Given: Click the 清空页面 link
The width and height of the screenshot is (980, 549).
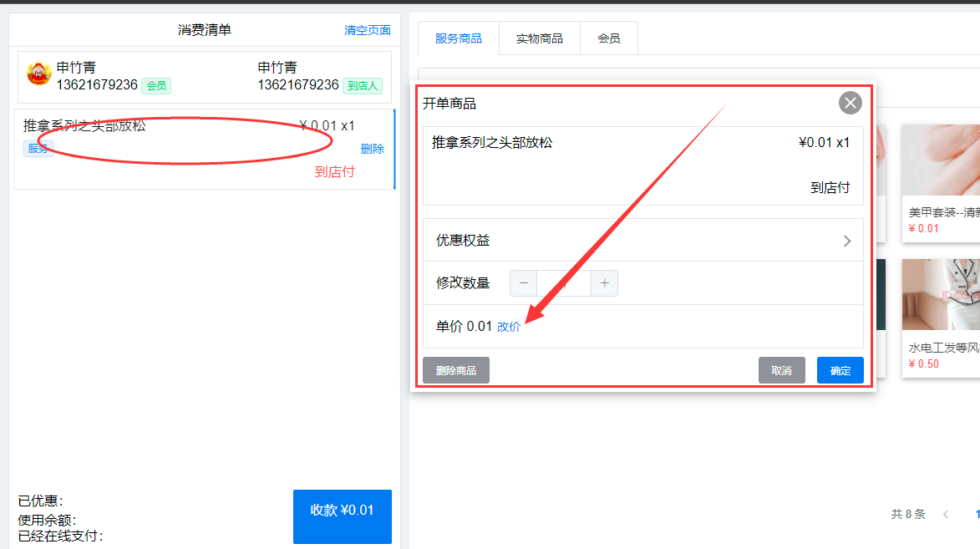Looking at the screenshot, I should tap(368, 30).
